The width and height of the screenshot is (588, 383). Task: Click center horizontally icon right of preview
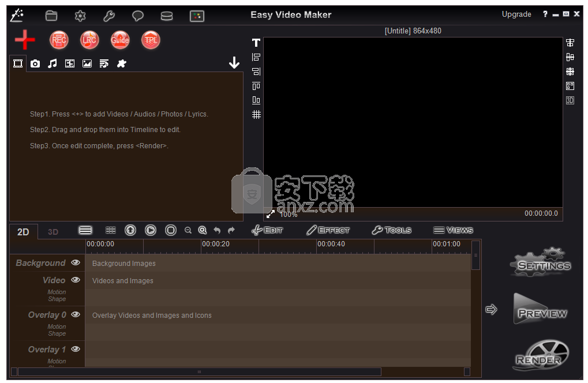[570, 43]
